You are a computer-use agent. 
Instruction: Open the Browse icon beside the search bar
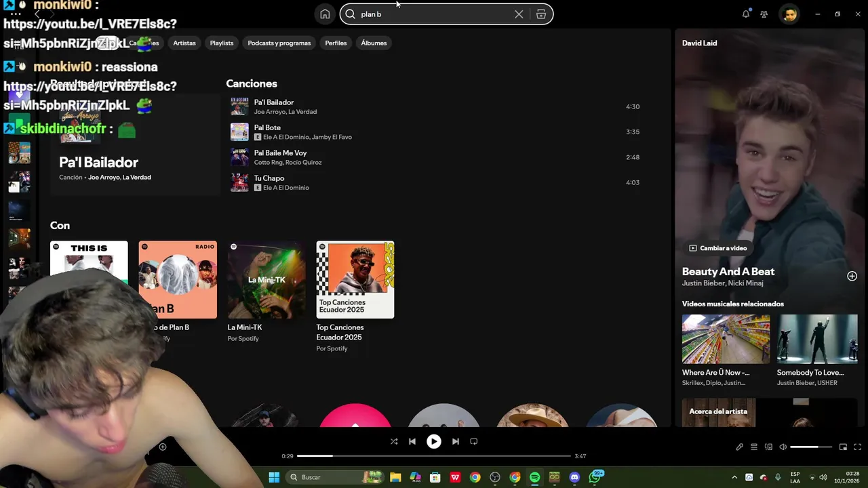541,14
